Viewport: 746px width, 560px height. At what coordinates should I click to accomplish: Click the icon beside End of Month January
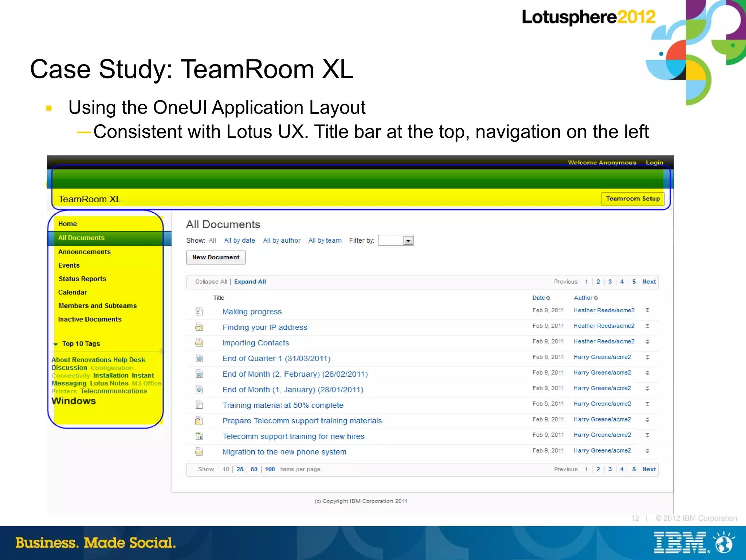(199, 389)
